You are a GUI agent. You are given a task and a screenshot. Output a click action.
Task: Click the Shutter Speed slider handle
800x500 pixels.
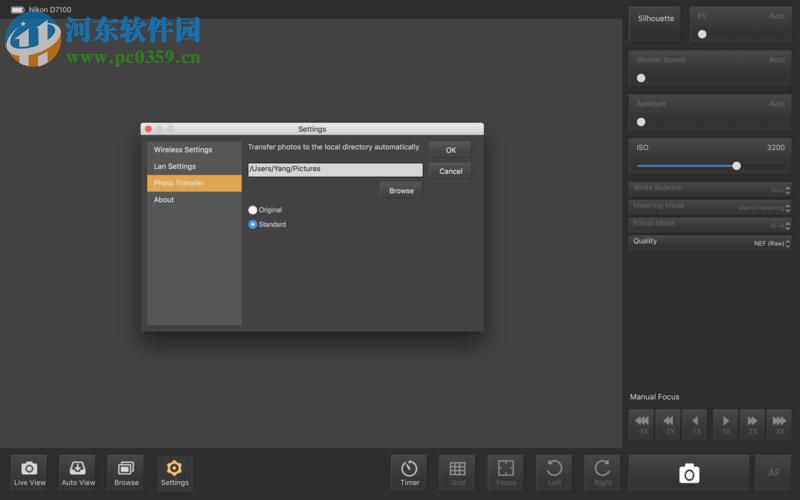point(641,78)
